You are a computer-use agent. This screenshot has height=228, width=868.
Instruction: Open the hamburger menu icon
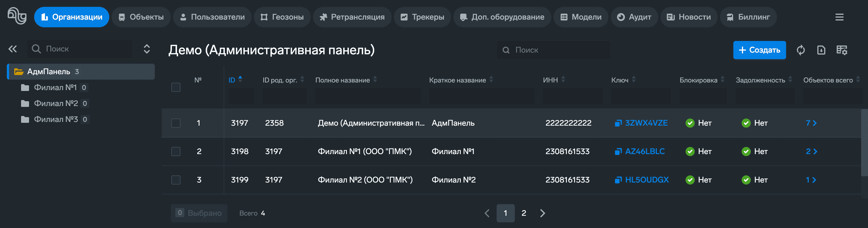click(839, 17)
